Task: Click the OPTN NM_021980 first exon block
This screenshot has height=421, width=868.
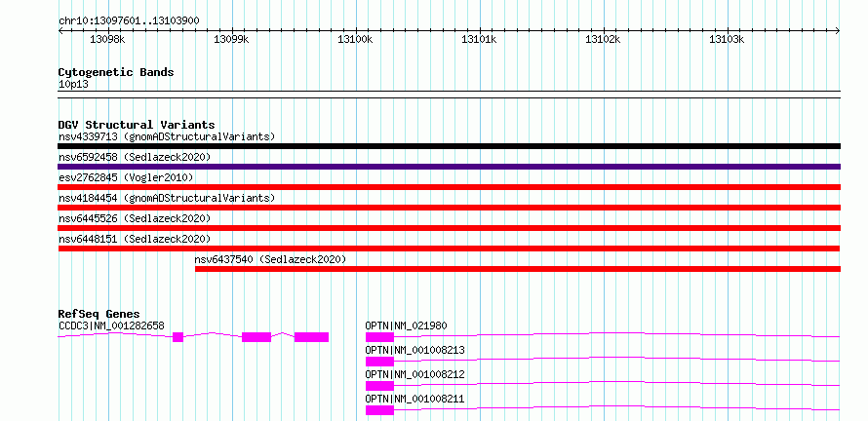Action: [x=379, y=337]
